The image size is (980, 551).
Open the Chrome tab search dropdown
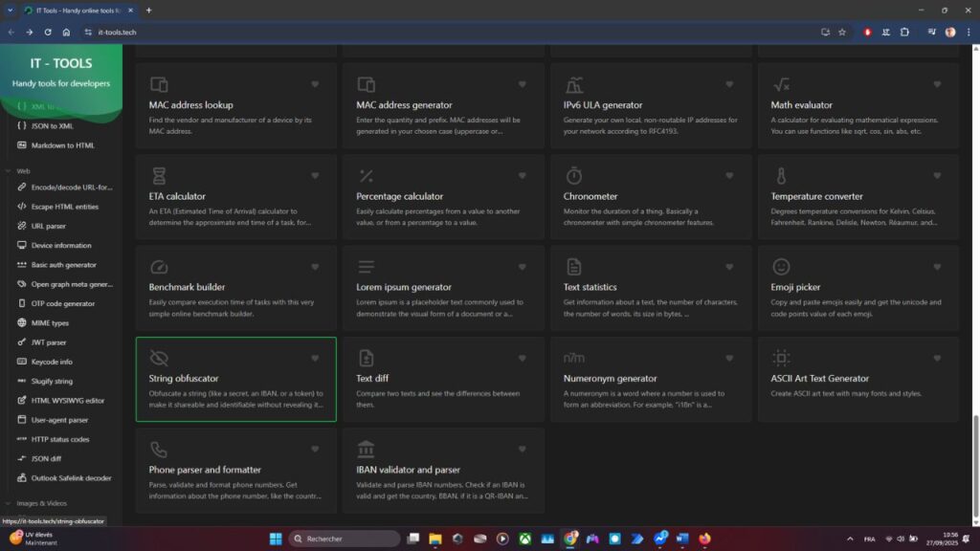tap(10, 10)
